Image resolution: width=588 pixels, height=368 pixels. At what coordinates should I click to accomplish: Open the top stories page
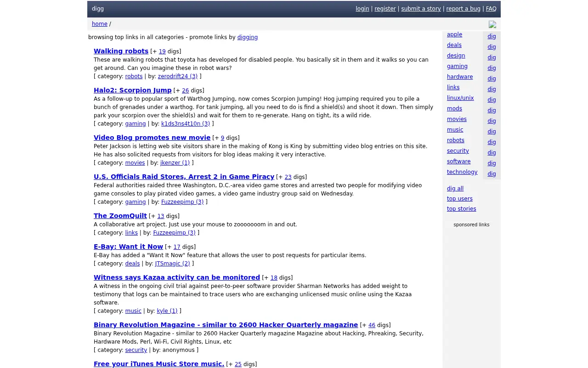[x=462, y=209]
